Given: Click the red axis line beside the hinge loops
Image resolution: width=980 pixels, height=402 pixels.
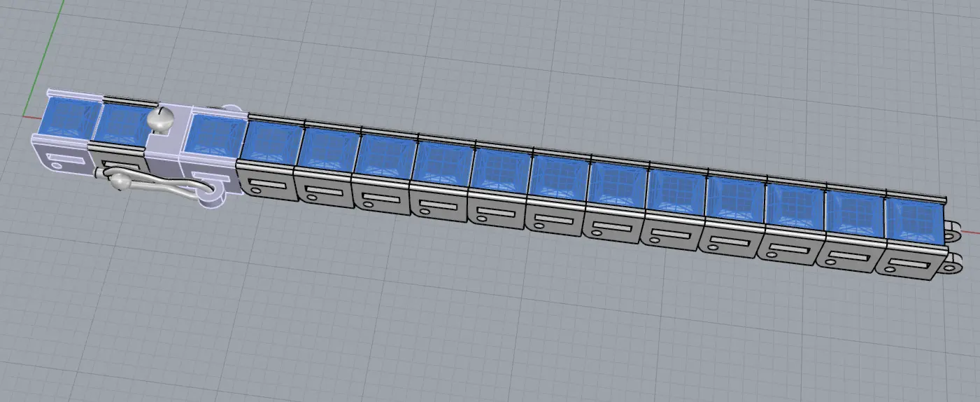Looking at the screenshot, I should click(971, 230).
